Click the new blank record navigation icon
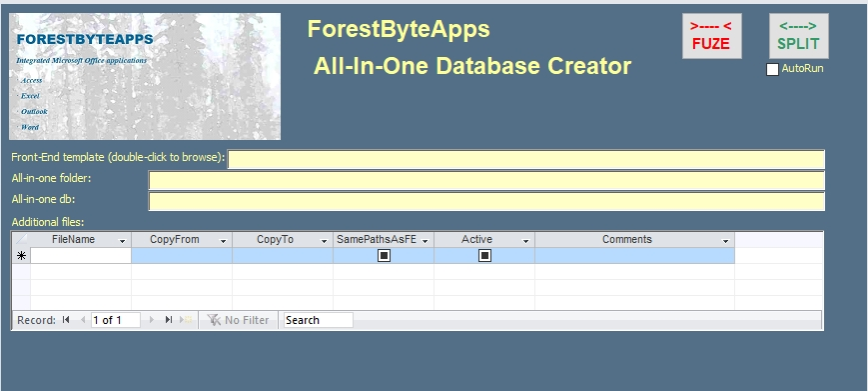The image size is (868, 391). tap(186, 320)
